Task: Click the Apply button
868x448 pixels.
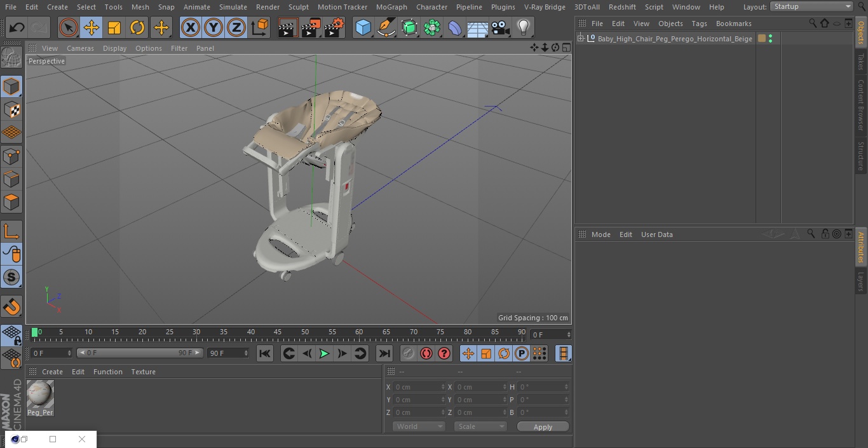Action: [x=543, y=427]
